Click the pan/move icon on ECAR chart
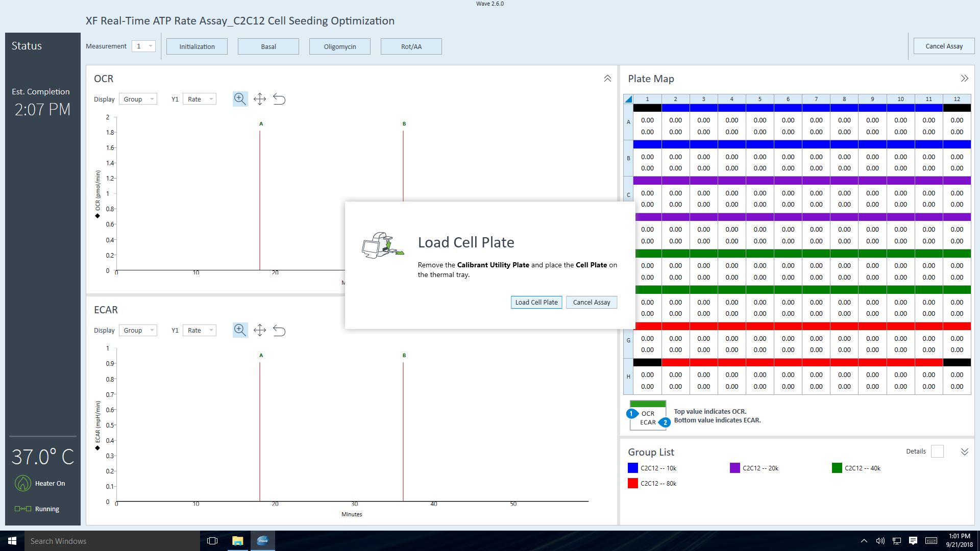The image size is (980, 551). tap(260, 330)
